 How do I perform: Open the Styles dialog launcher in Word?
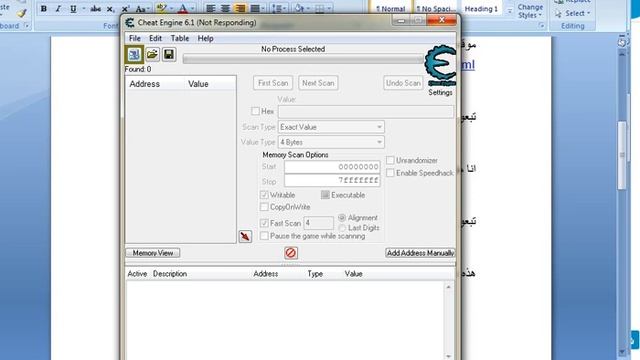(x=542, y=26)
